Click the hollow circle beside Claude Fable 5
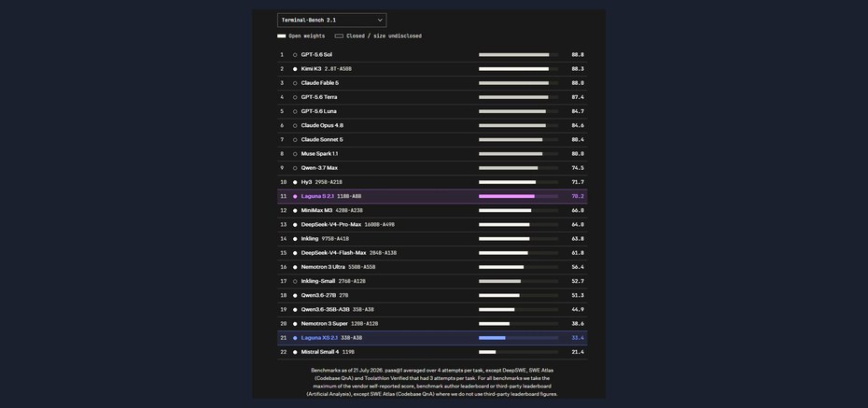Viewport: 868px width, 408px height. (x=295, y=83)
